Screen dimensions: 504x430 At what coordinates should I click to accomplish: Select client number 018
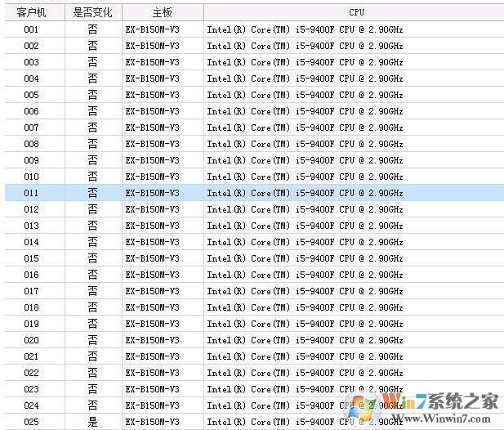(x=31, y=307)
